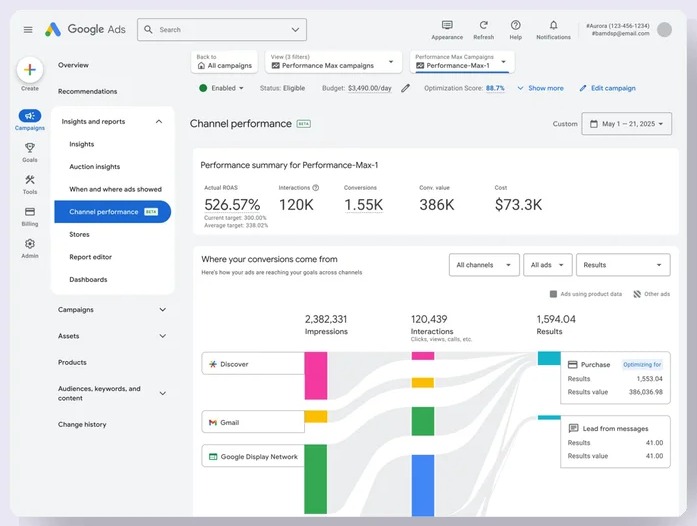Open the Notifications bell
The height and width of the screenshot is (526, 697).
553,25
